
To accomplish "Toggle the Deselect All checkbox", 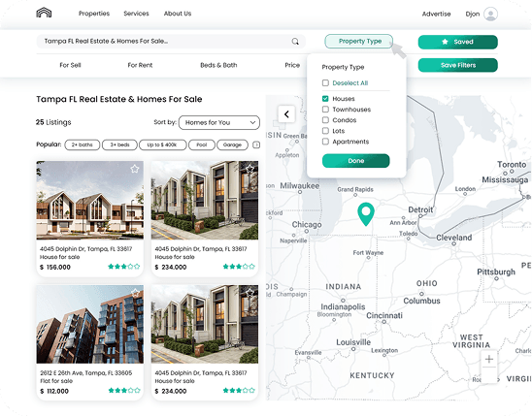I will pyautogui.click(x=325, y=82).
